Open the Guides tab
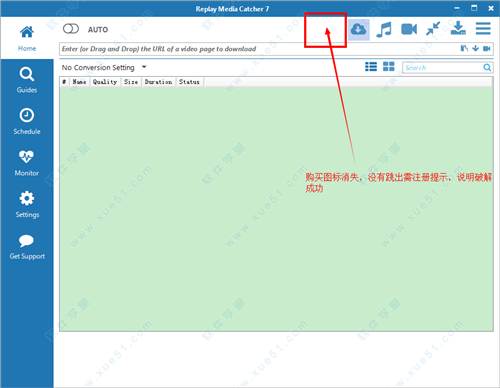The height and width of the screenshot is (388, 500). tap(27, 80)
